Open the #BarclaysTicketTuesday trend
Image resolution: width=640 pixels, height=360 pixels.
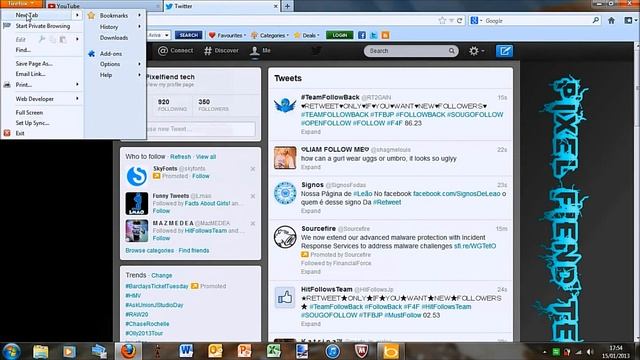(157, 286)
